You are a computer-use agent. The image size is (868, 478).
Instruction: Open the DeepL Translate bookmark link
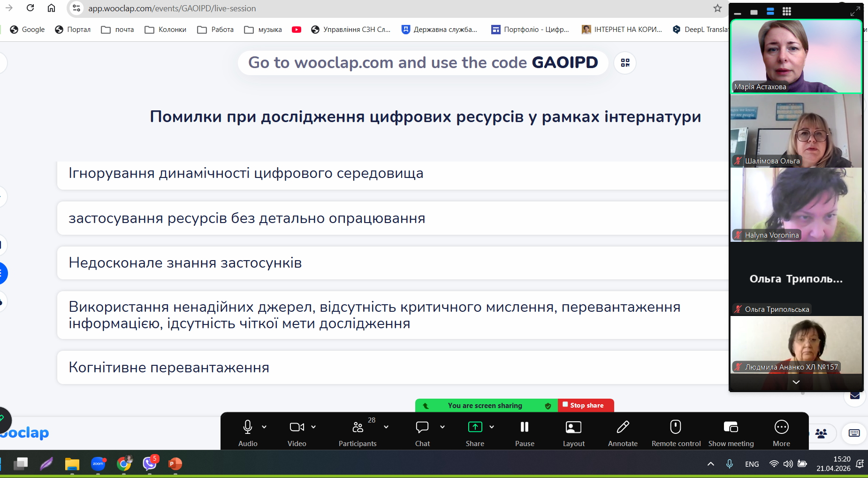(x=700, y=30)
